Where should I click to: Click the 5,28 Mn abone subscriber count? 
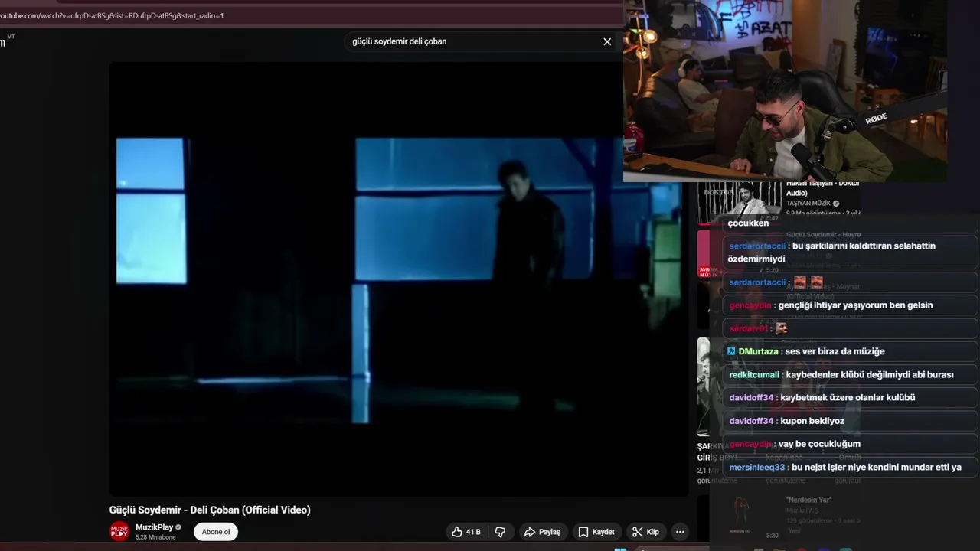pos(155,537)
